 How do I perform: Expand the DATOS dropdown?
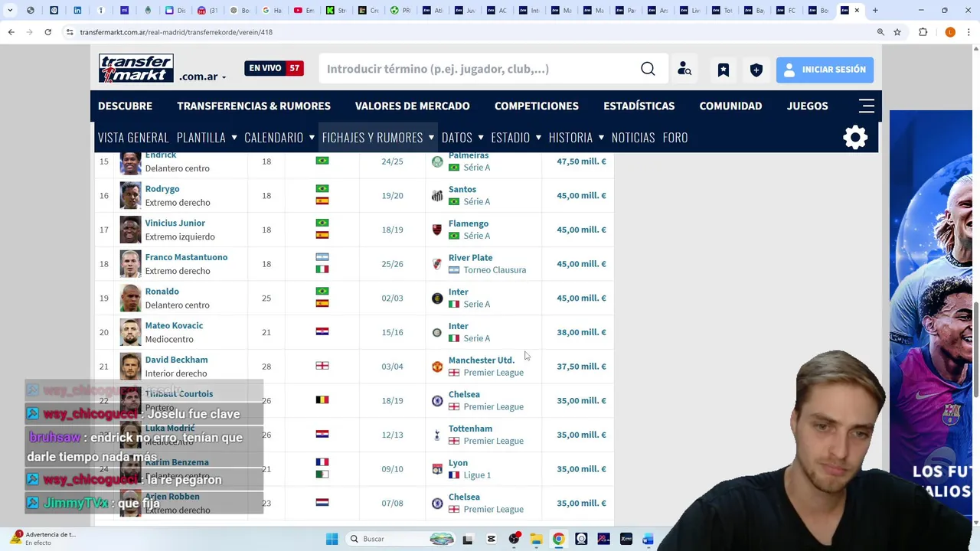tap(481, 137)
